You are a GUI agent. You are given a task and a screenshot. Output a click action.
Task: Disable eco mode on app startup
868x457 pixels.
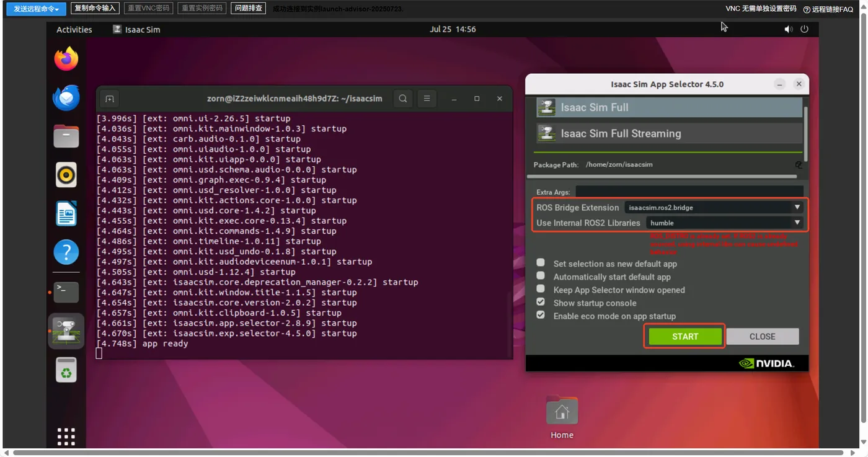coord(541,315)
